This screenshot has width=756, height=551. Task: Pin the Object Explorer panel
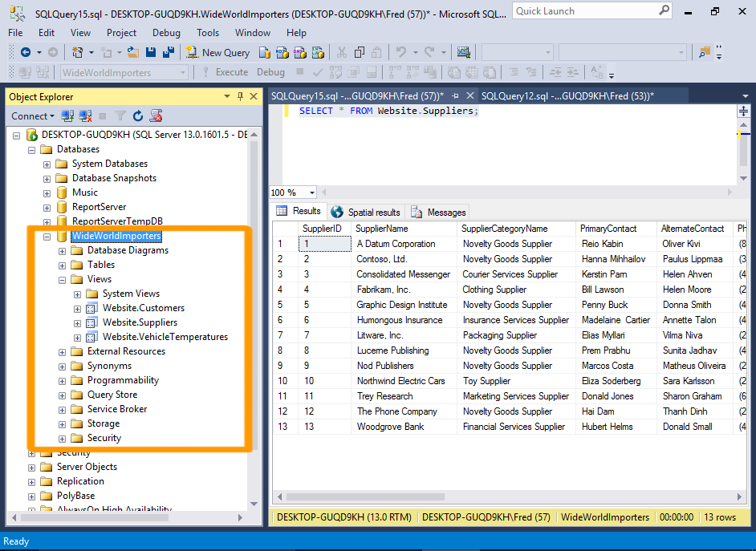(240, 96)
